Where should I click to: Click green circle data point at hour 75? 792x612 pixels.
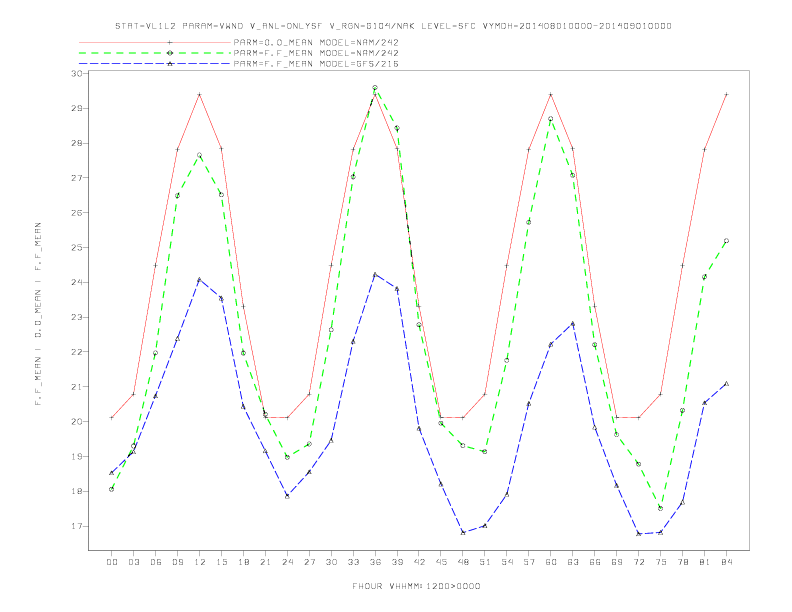(x=661, y=508)
